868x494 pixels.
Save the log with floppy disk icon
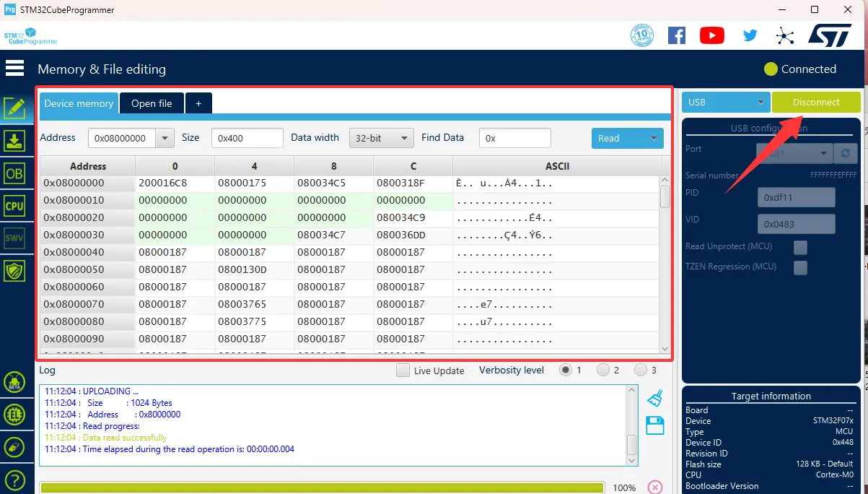point(654,425)
